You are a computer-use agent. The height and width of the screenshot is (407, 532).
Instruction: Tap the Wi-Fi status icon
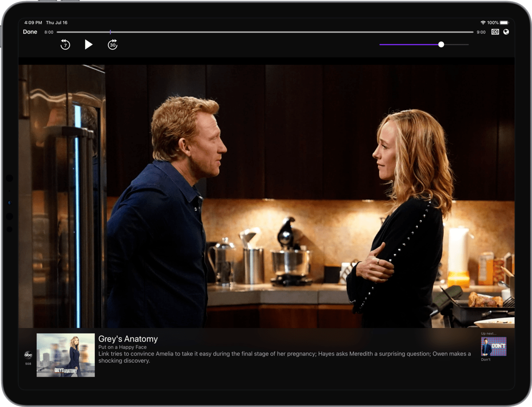point(483,23)
